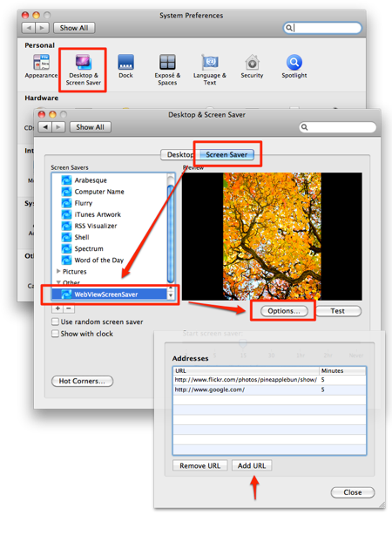Add screen saver with plus button

click(57, 308)
